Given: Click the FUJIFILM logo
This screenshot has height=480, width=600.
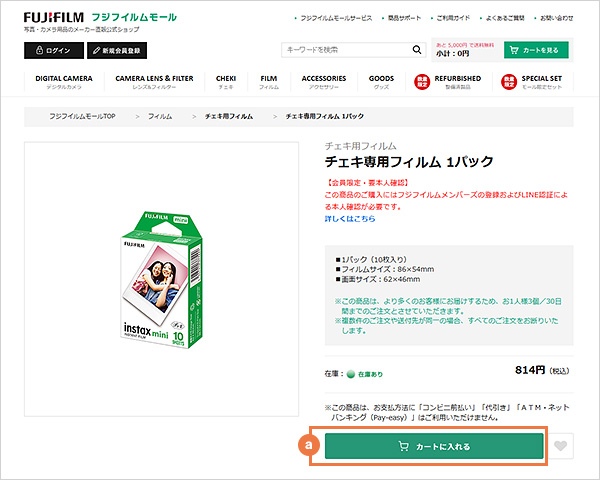Looking at the screenshot, I should coord(53,18).
